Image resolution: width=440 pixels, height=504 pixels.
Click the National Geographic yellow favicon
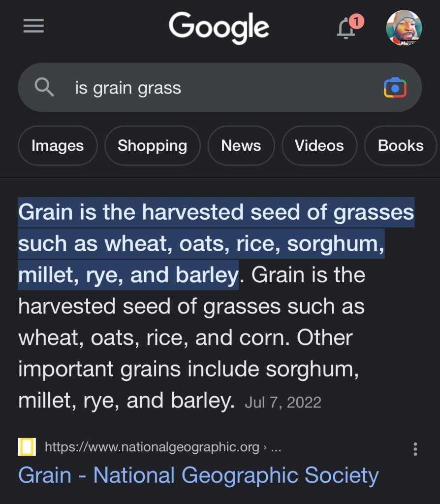tap(27, 447)
